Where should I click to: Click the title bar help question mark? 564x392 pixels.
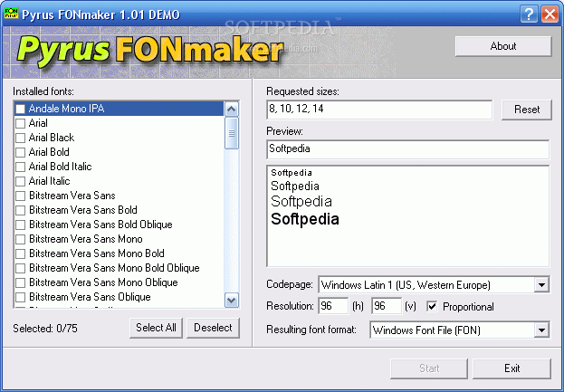pyautogui.click(x=529, y=14)
